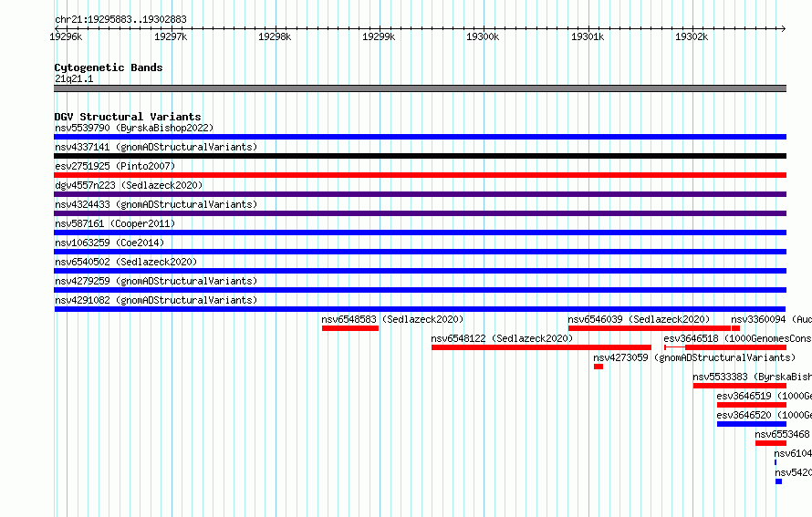Select the blue nsv4291082 variant bar
Viewport: 812px width, 517px height.
click(x=420, y=309)
